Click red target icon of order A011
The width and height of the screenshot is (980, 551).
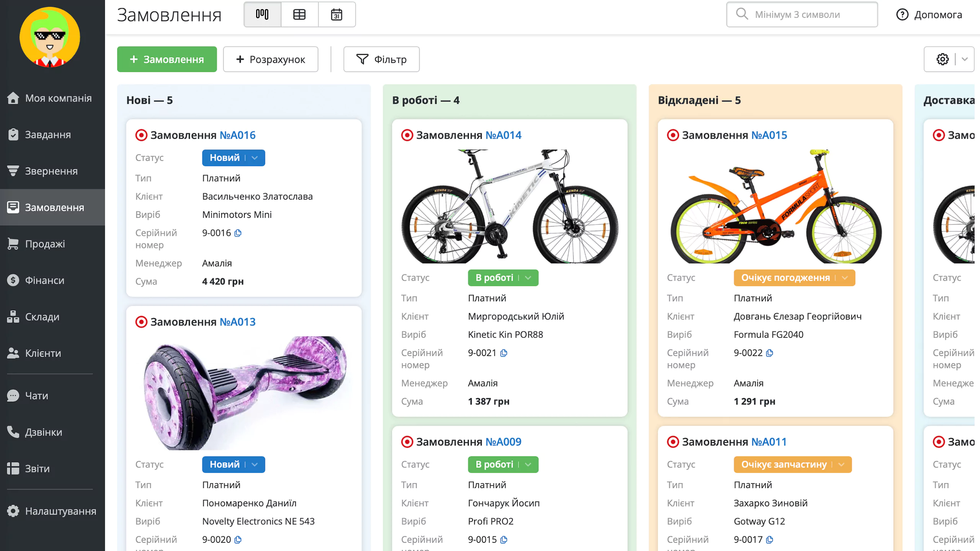(673, 442)
